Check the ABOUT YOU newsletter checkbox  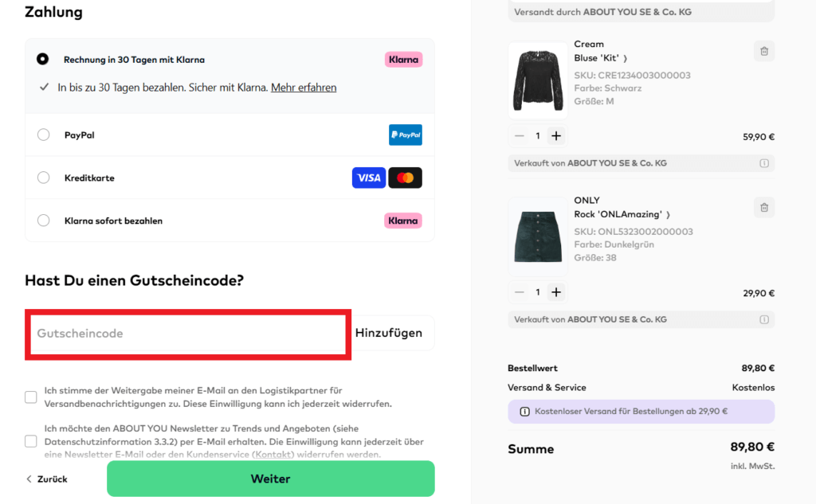pyautogui.click(x=30, y=440)
